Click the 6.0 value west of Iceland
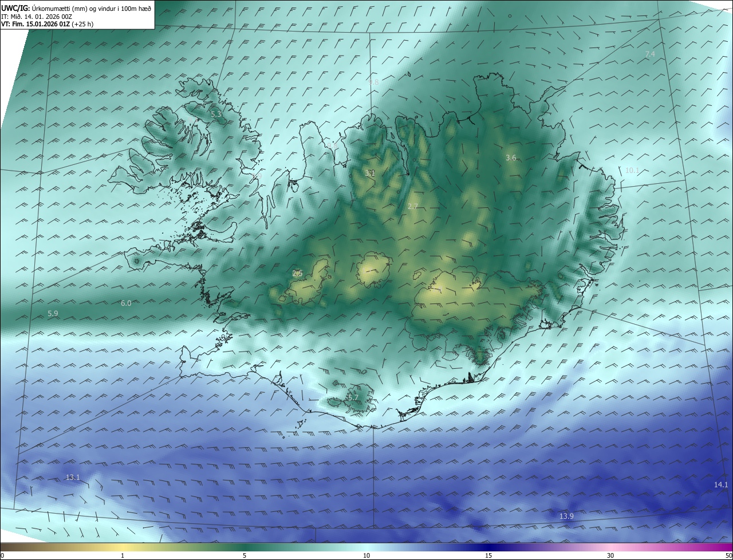The height and width of the screenshot is (560, 733). point(126,303)
